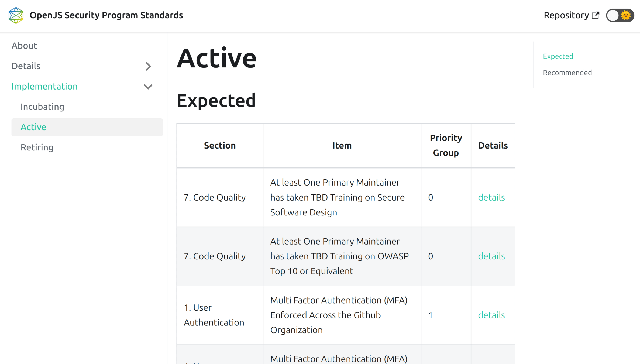Screen dimensions: 640x364
Task: Expand the Details sidebar chevron
Action: (x=148, y=66)
